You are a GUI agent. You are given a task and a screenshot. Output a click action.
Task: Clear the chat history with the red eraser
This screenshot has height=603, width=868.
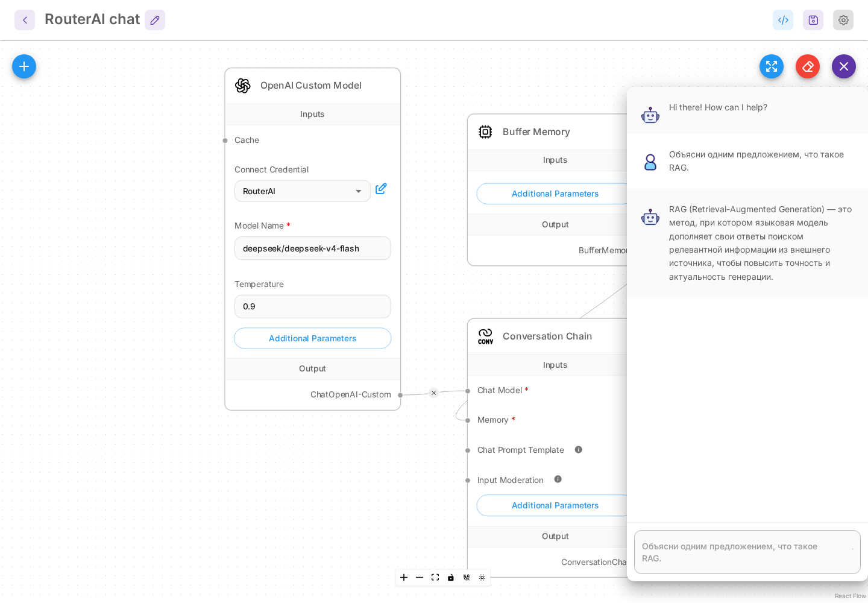pyautogui.click(x=808, y=66)
